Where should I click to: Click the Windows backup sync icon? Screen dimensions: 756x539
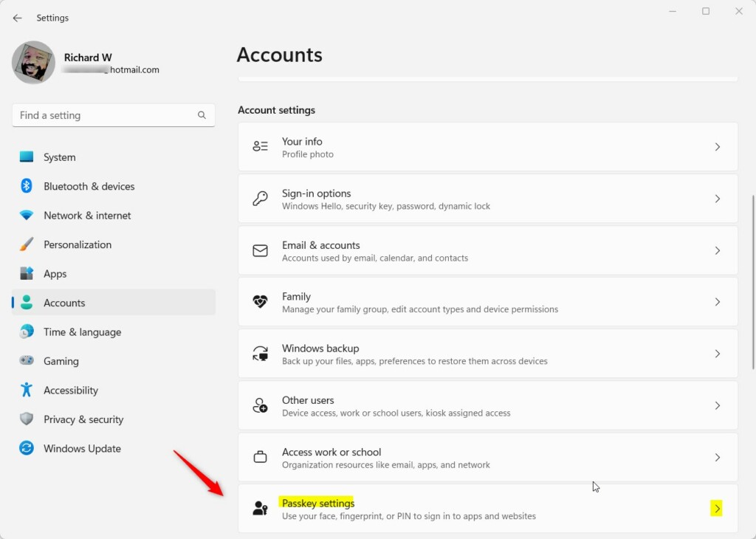[260, 354]
